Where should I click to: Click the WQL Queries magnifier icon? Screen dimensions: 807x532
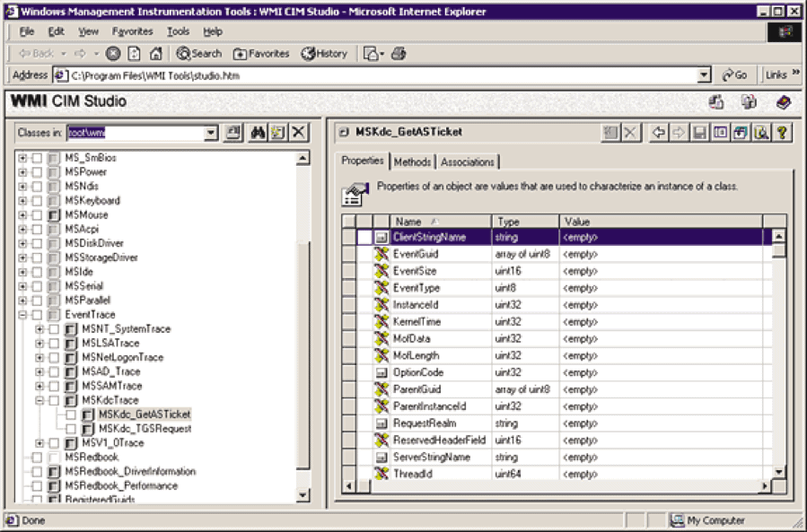click(x=761, y=133)
